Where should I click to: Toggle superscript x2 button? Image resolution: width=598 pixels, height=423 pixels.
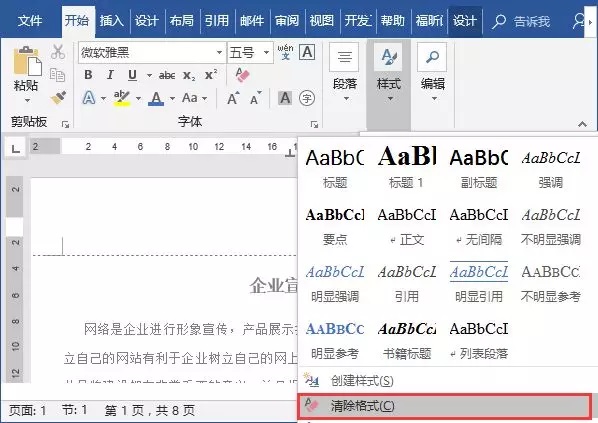pos(211,75)
